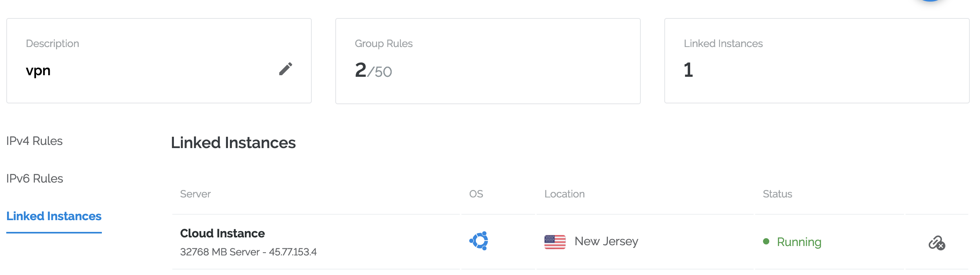Click the Linked Instances count card
This screenshot has width=980, height=275.
click(x=817, y=61)
